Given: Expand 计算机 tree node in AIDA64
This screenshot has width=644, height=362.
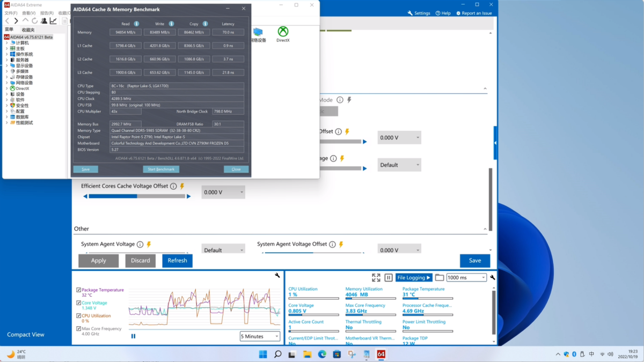Looking at the screenshot, I should coord(6,43).
